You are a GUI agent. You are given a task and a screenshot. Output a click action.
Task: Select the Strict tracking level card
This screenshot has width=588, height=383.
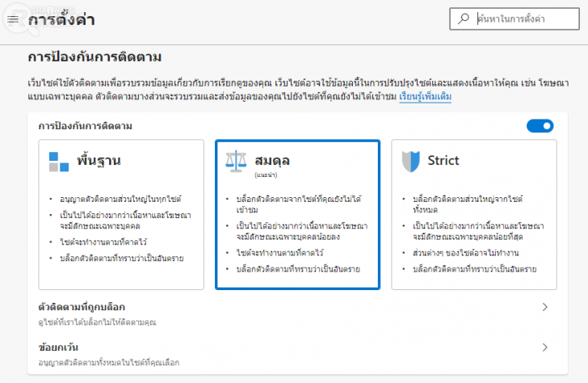coord(474,215)
